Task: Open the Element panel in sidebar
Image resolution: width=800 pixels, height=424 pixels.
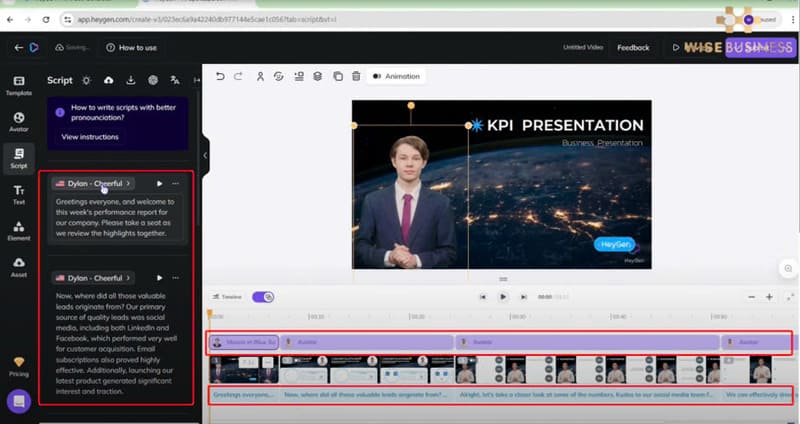Action: click(x=18, y=229)
